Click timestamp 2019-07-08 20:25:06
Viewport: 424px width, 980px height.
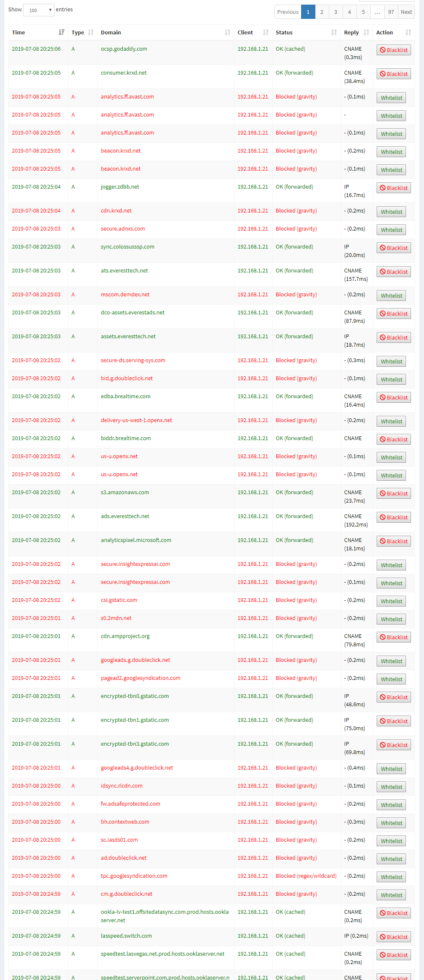click(36, 49)
